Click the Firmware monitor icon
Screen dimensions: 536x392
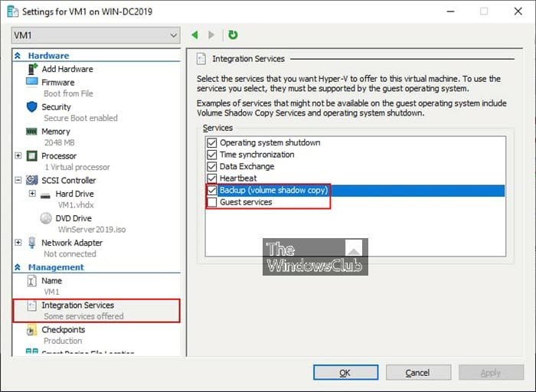coord(32,82)
